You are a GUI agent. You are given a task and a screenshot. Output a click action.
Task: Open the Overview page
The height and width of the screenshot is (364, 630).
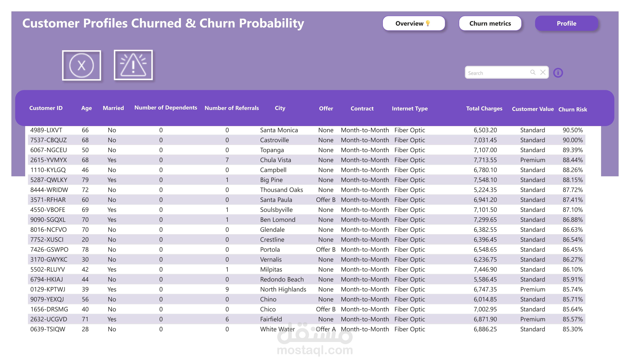(414, 23)
